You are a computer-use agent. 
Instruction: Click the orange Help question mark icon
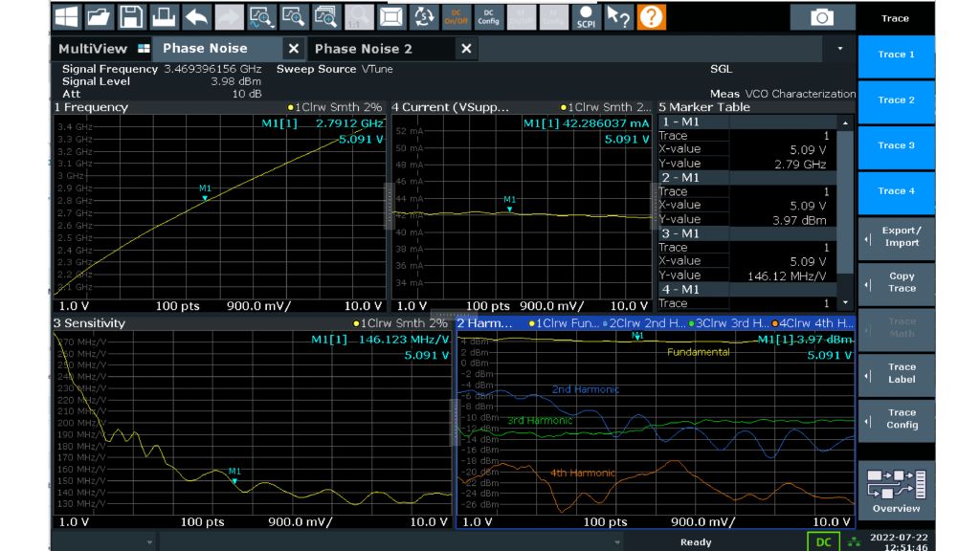[x=651, y=16]
